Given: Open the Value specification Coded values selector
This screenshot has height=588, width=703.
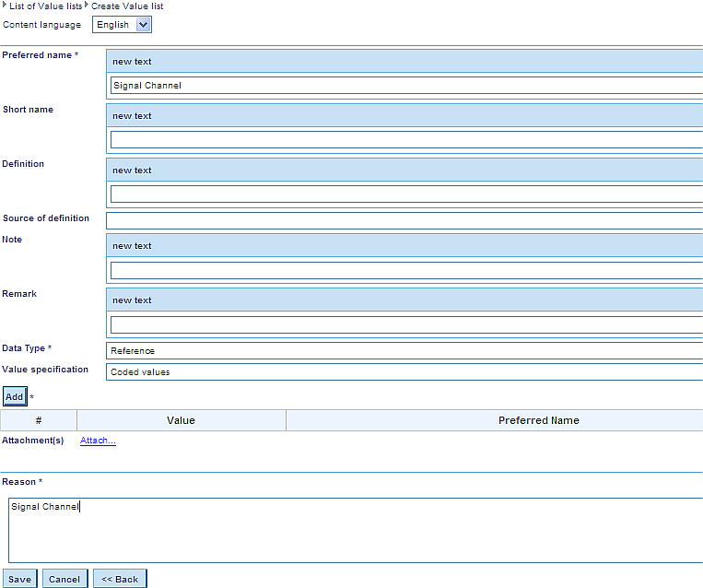Looking at the screenshot, I should 405,372.
